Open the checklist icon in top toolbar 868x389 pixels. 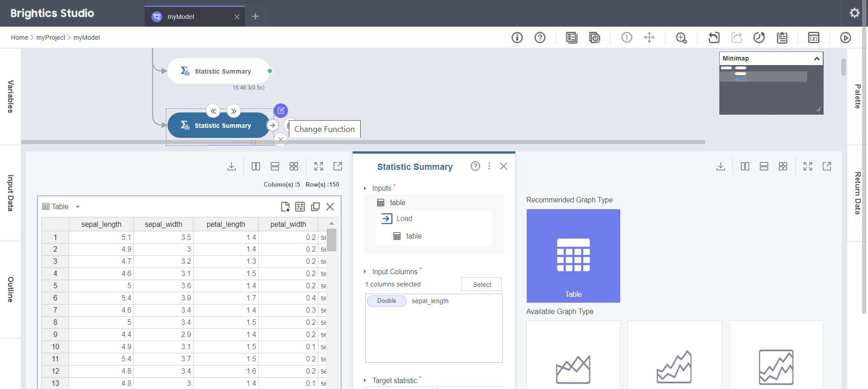pos(571,37)
